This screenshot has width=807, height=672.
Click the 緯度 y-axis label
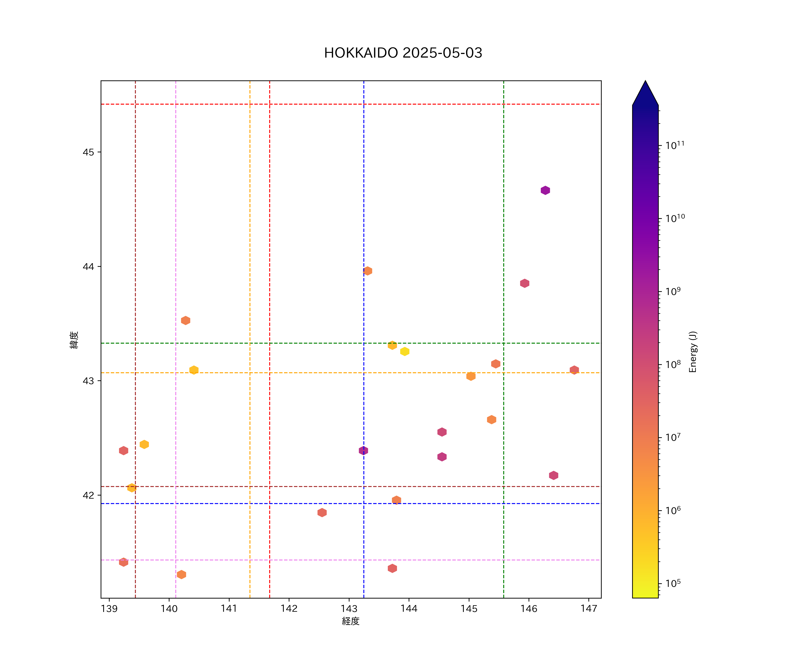(74, 340)
